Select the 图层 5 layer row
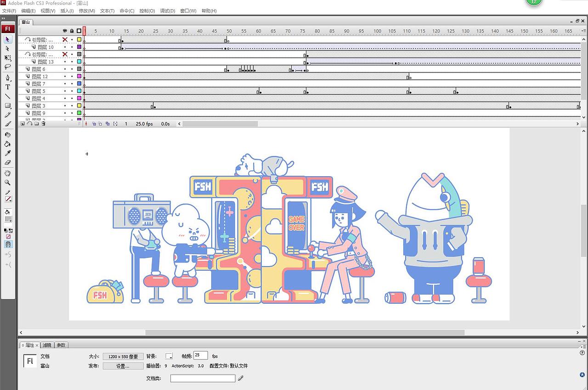The height and width of the screenshot is (390, 588). [x=51, y=91]
